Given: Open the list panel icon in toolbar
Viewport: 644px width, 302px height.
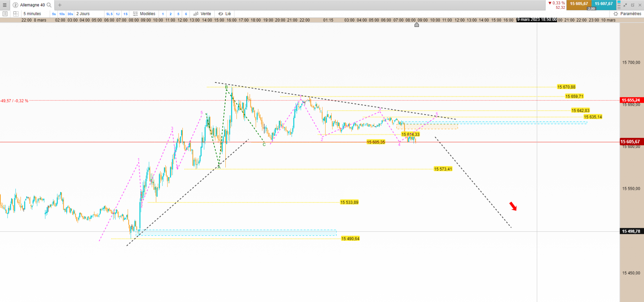Looking at the screenshot, I should [5, 14].
